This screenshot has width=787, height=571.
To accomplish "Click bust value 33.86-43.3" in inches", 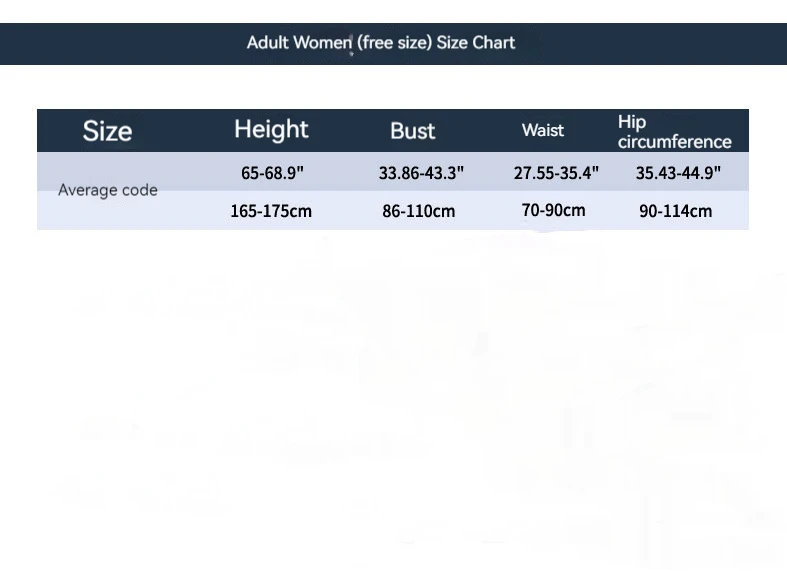I will coord(421,173).
